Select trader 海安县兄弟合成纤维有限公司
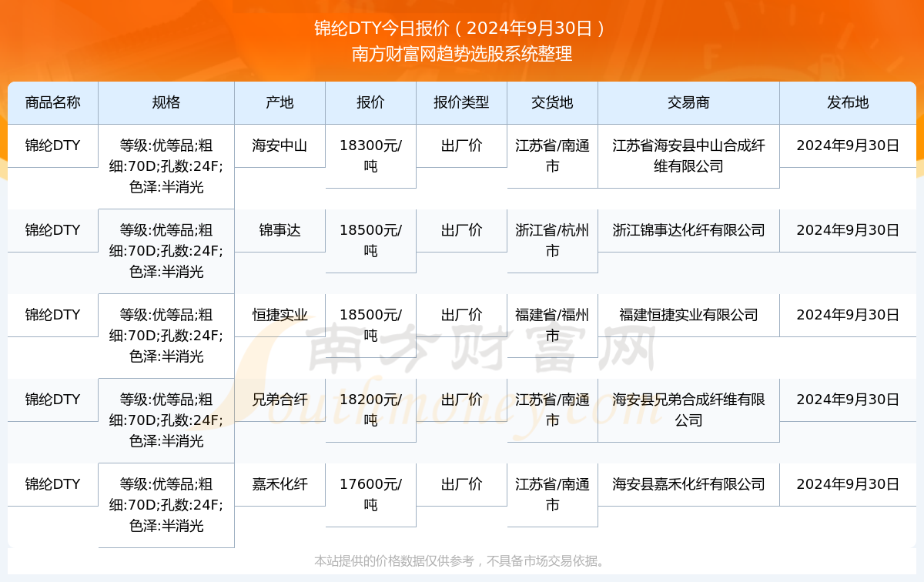924x582 pixels. 688,410
